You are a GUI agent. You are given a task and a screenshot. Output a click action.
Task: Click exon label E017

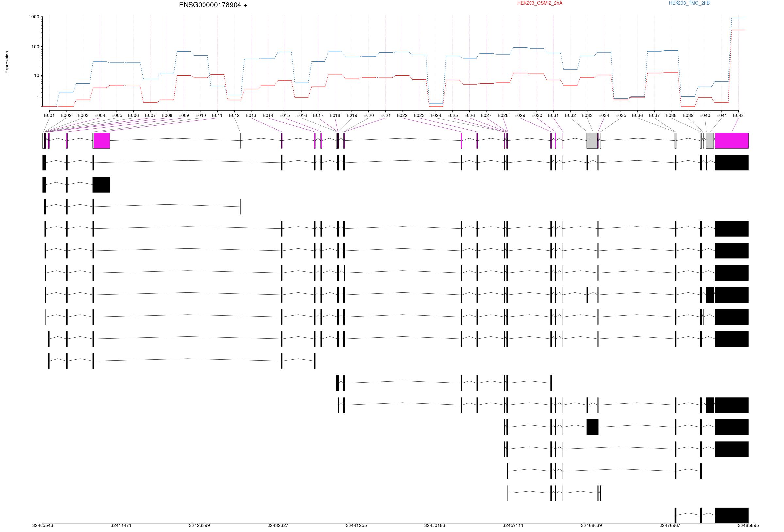[x=318, y=115]
